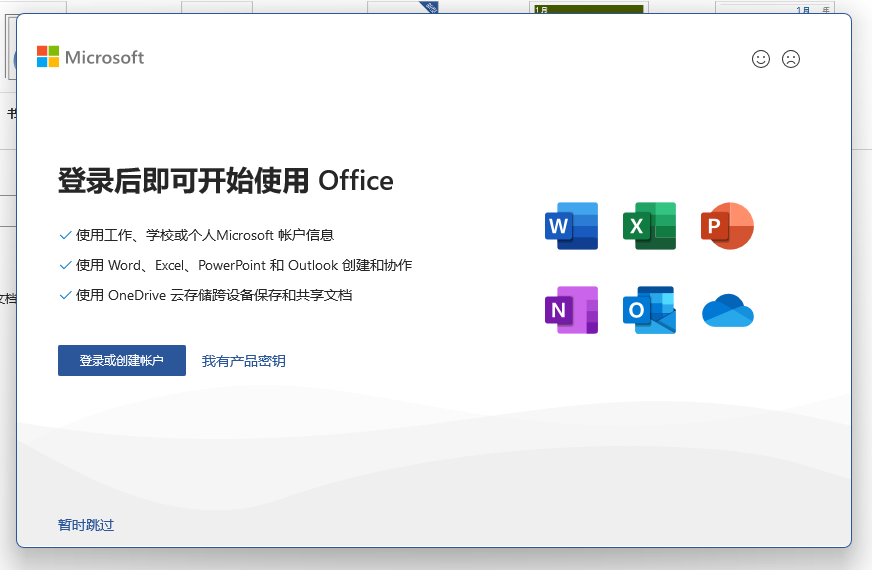Click the Microsoft logo

(x=90, y=57)
